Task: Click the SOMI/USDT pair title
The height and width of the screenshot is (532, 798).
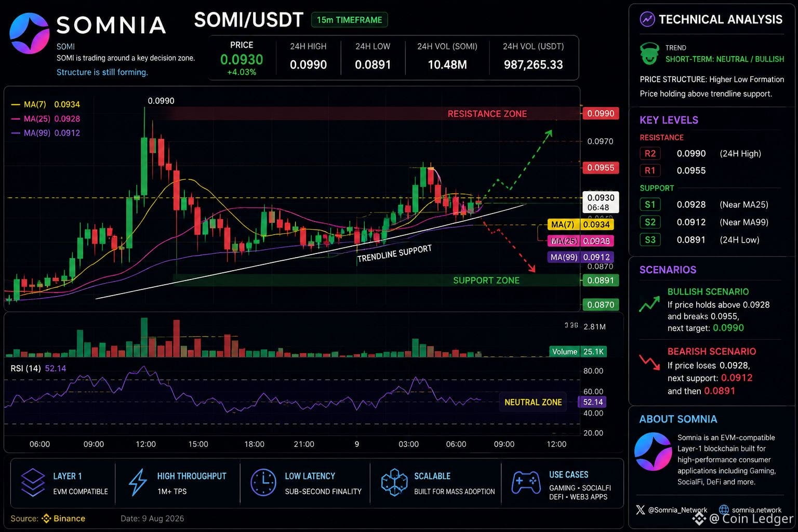Action: point(248,20)
